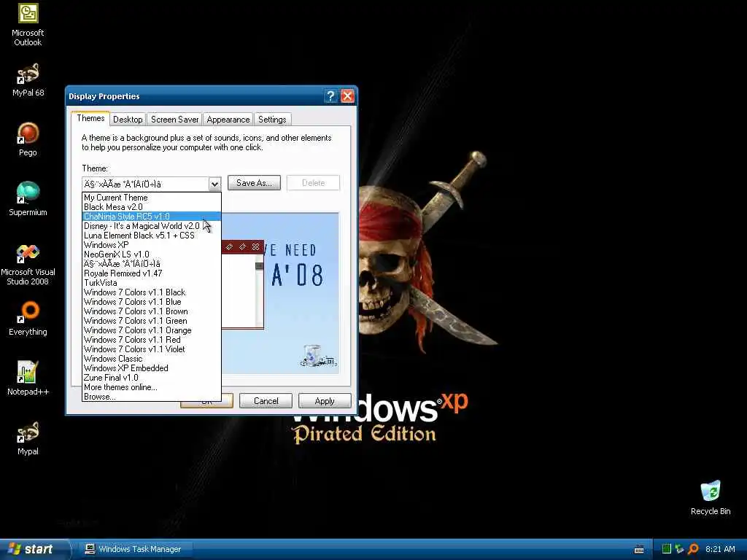Switch to the Themes tab
747x560 pixels.
[x=90, y=119]
